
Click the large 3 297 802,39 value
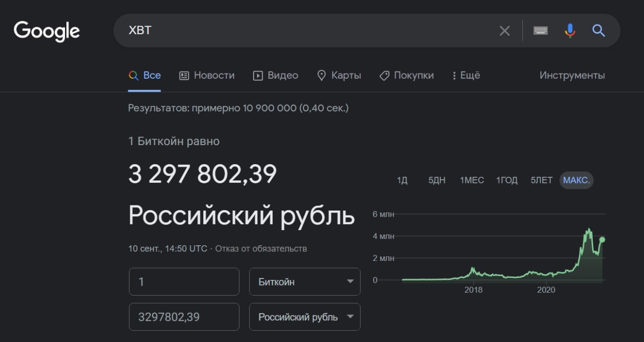pos(203,174)
